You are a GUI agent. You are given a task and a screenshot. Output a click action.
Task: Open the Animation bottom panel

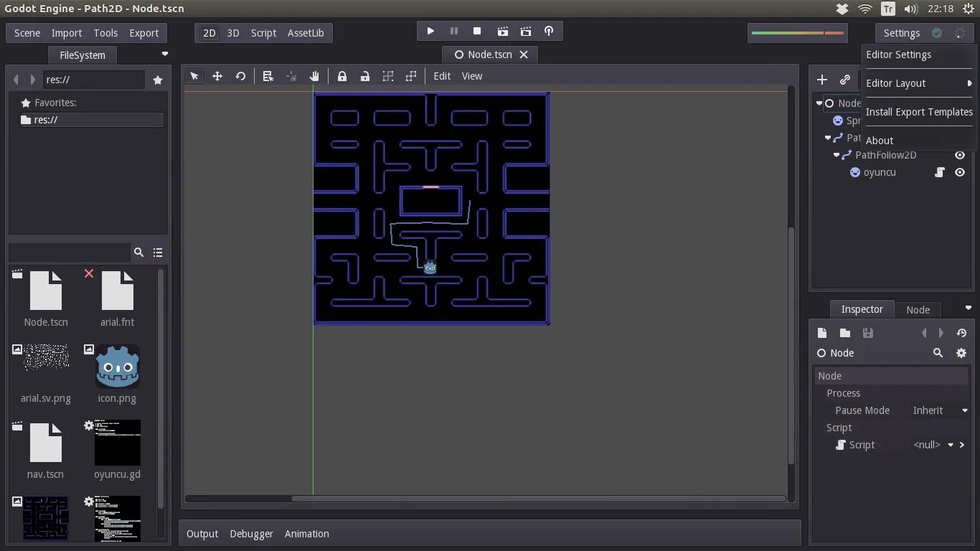point(307,534)
